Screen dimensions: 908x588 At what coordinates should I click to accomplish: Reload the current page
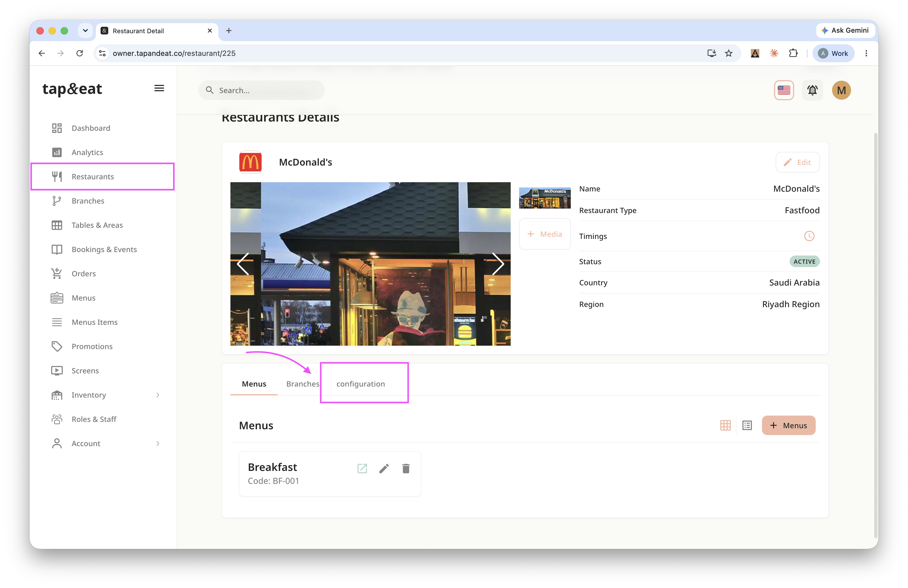click(x=79, y=54)
